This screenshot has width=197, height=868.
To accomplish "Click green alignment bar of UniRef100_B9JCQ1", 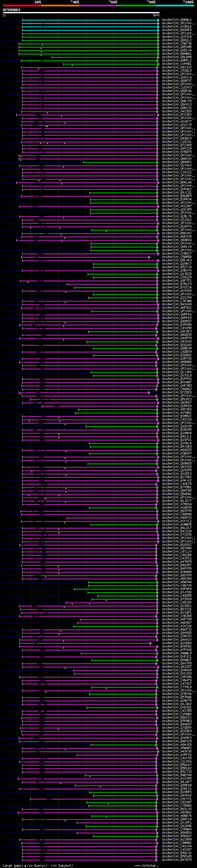I will tap(124, 193).
